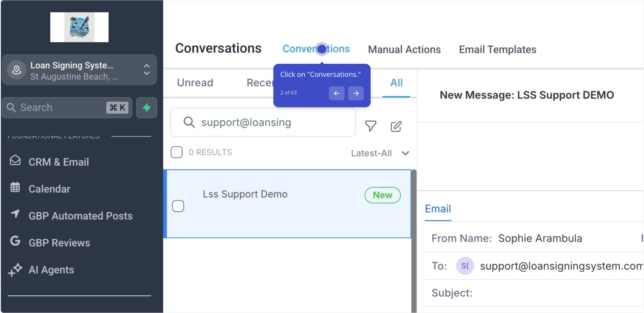644x313 pixels.
Task: Switch to the Conversations tab
Action: pos(316,49)
